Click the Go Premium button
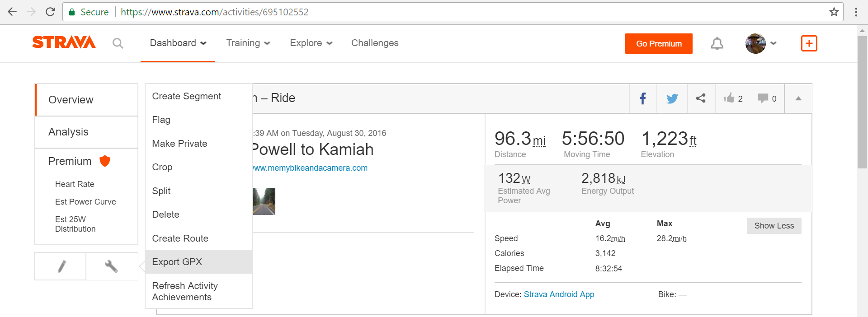Image resolution: width=868 pixels, height=317 pixels. click(x=659, y=44)
